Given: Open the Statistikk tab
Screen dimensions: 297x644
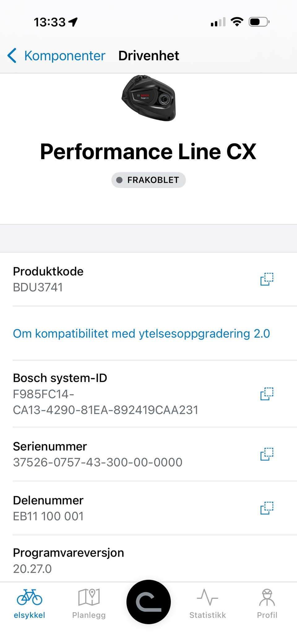Looking at the screenshot, I should tap(208, 604).
